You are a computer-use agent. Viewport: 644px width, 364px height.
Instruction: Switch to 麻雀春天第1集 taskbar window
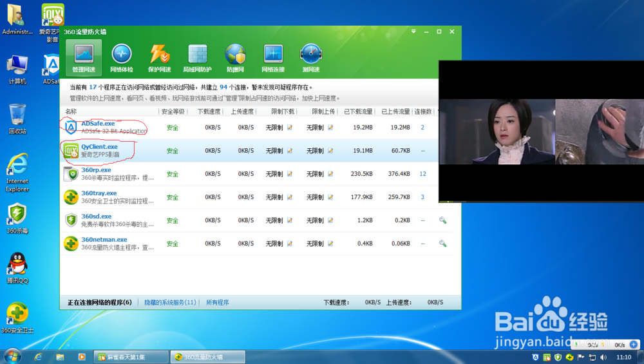click(131, 357)
